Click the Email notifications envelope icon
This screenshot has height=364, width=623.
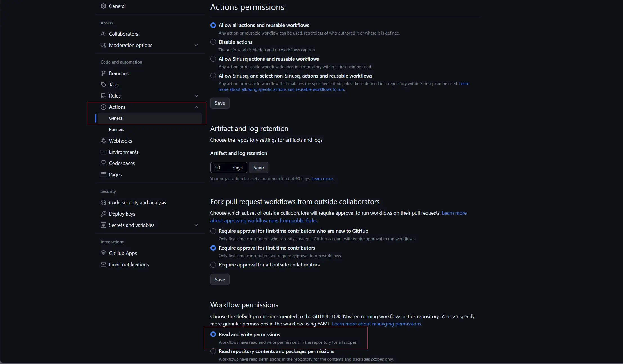[104, 264]
